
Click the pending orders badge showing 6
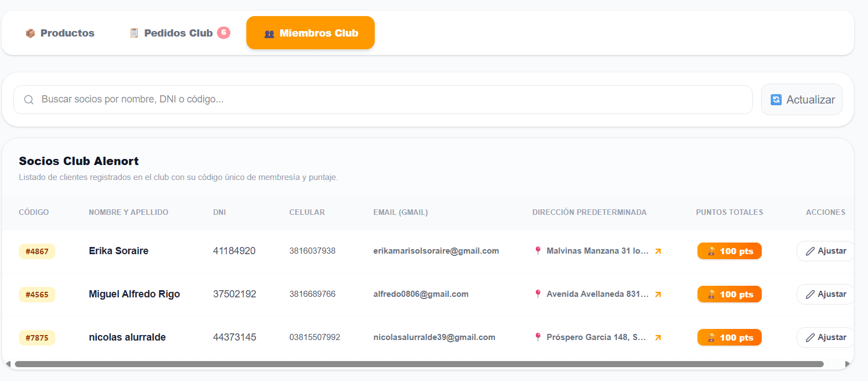(224, 33)
